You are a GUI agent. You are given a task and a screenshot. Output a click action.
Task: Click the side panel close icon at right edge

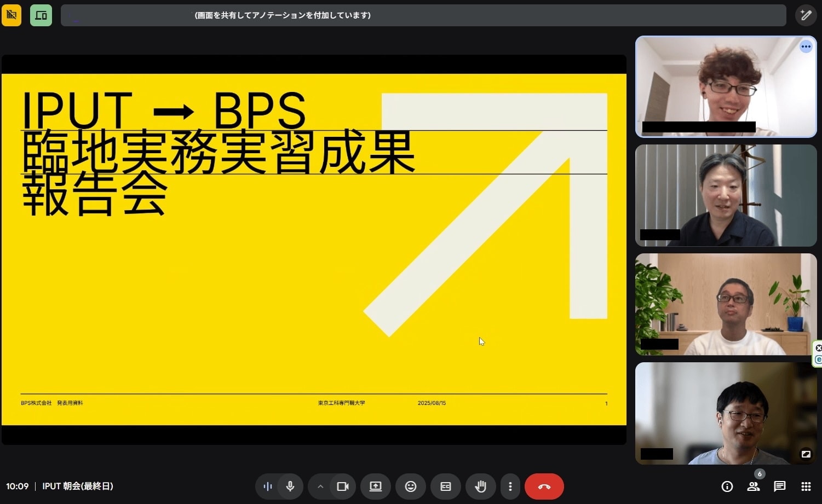(818, 348)
